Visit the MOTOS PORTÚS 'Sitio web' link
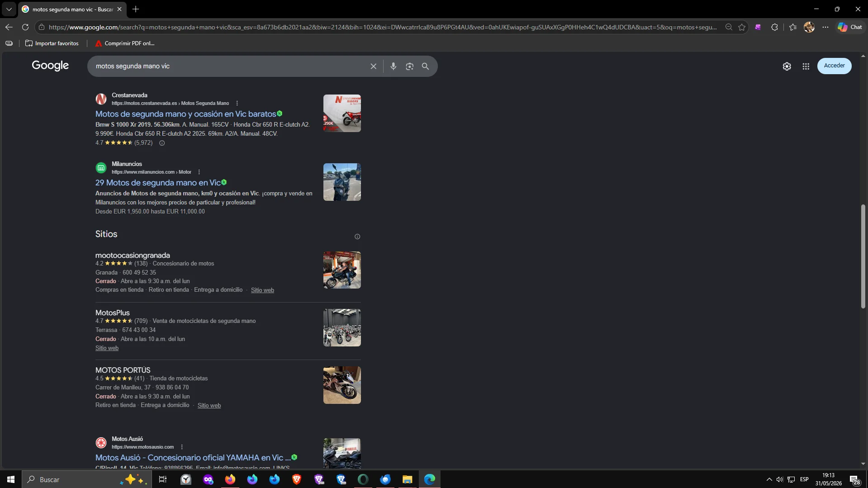 click(209, 406)
